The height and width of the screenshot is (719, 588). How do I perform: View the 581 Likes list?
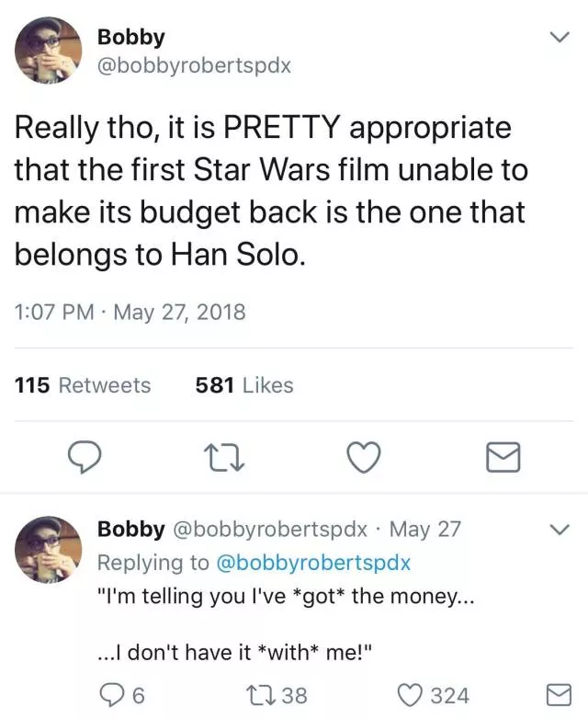pos(244,385)
